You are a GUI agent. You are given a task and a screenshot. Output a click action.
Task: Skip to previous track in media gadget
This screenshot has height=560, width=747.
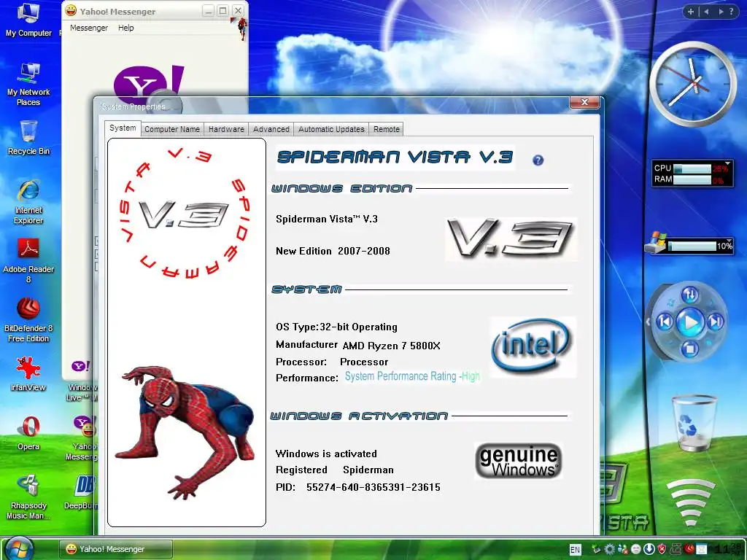click(x=664, y=322)
